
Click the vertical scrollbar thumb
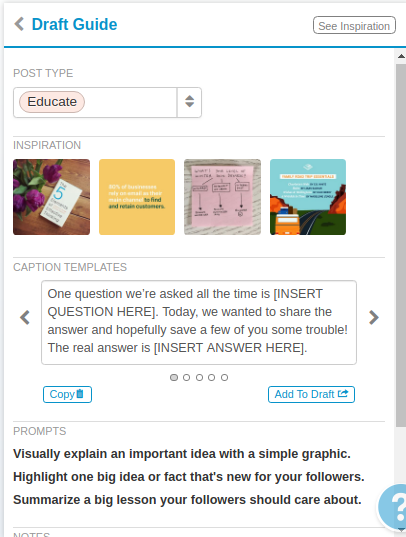401,245
